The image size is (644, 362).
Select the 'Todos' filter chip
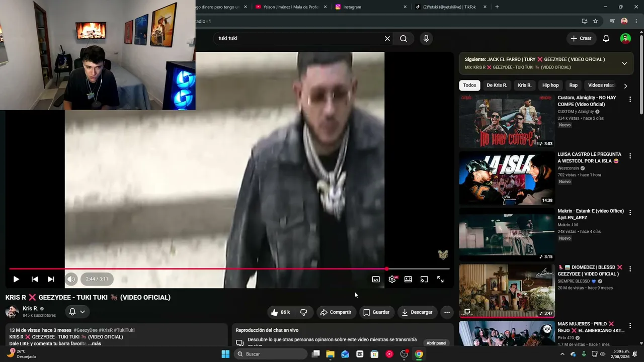469,85
